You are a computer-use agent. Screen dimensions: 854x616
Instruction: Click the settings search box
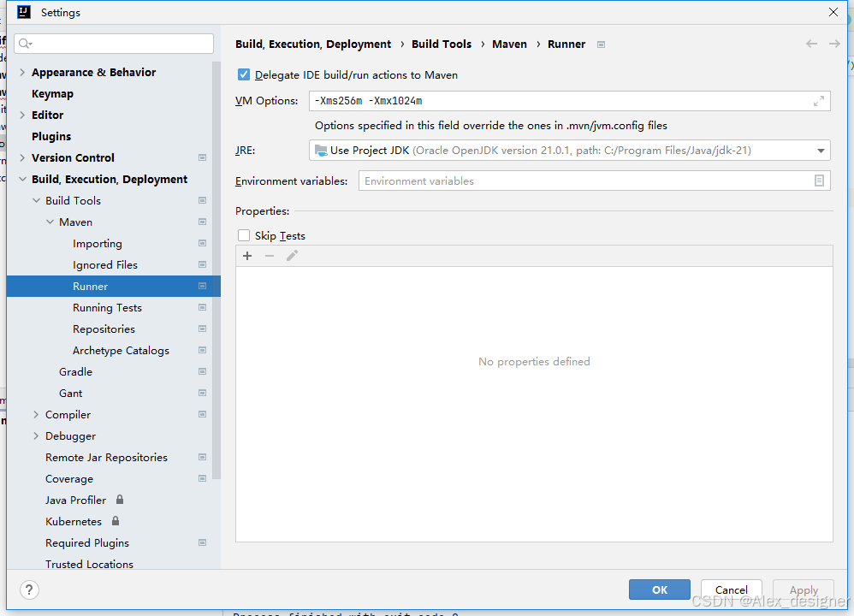click(115, 44)
